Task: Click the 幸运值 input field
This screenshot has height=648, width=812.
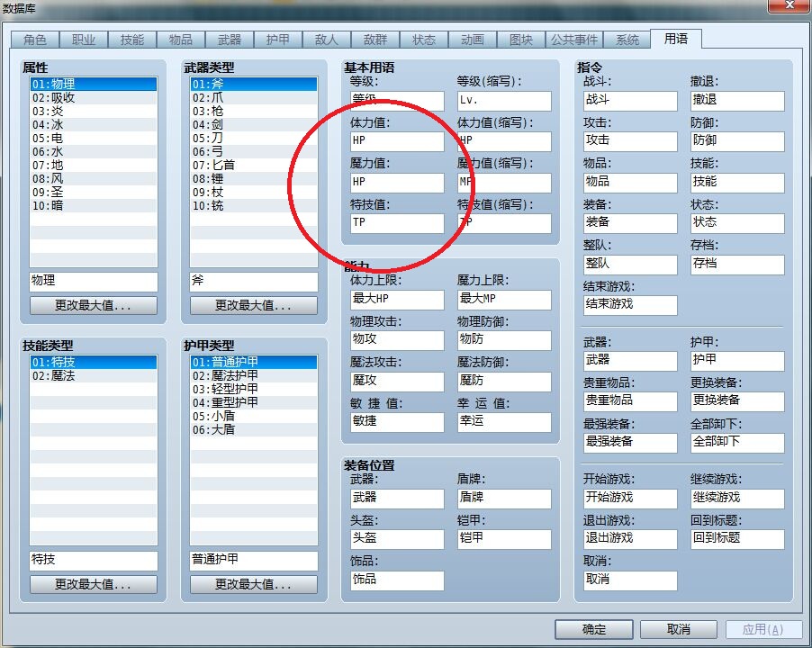Action: 504,422
